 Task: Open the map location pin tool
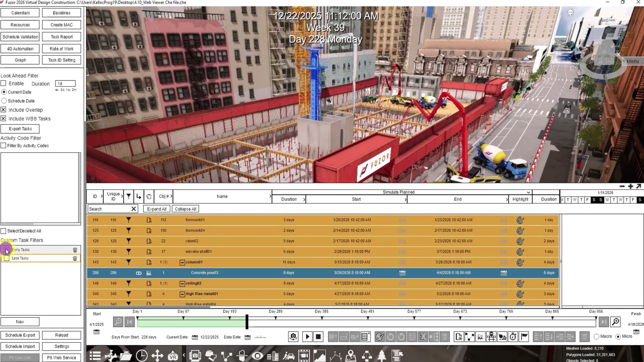[x=351, y=356]
